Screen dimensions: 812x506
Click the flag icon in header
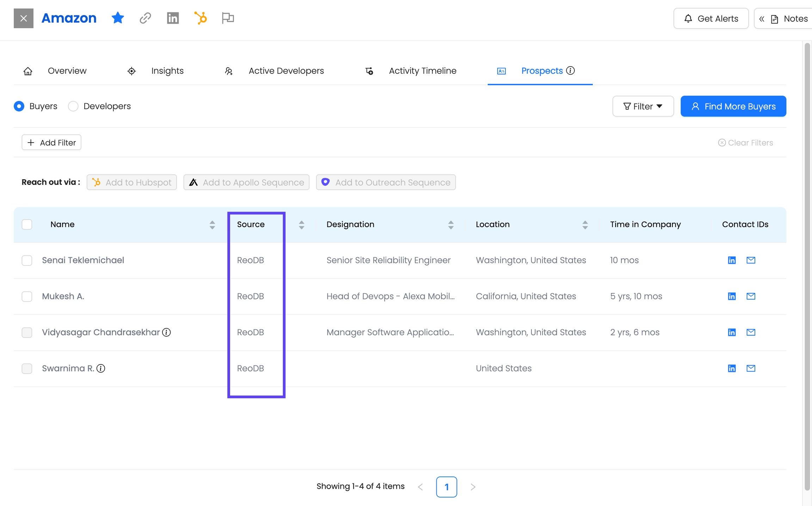point(228,18)
